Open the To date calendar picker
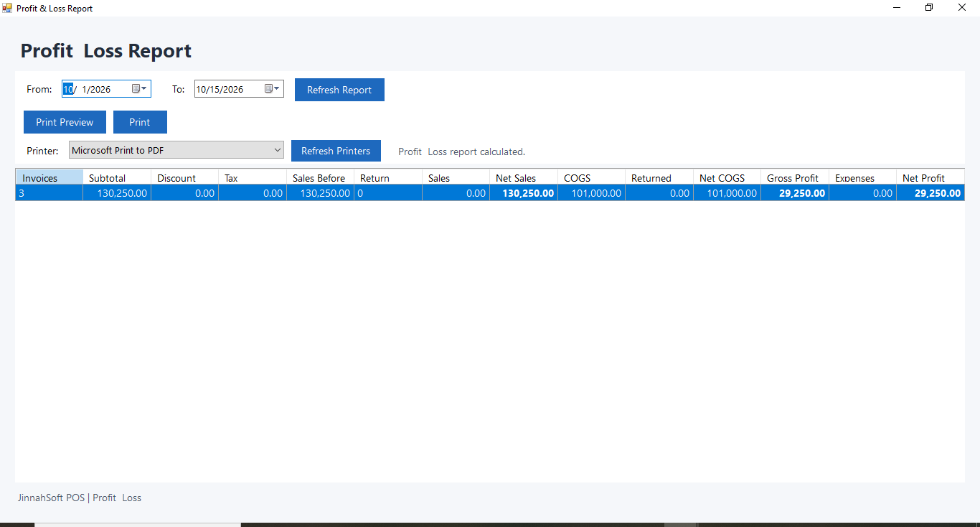Viewport: 980px width, 527px height. (272, 89)
